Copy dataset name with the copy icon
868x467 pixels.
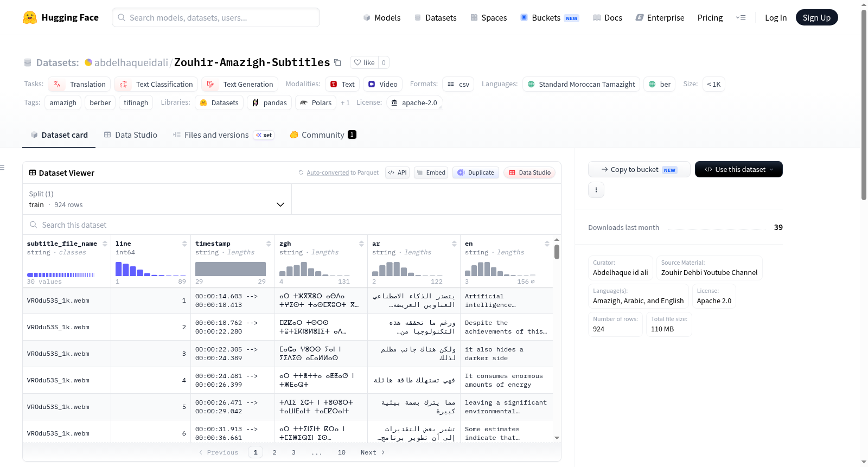(337, 62)
